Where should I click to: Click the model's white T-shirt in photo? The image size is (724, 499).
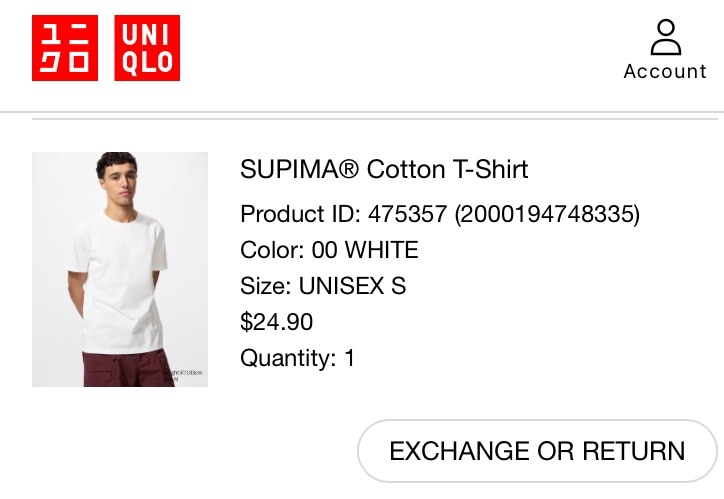pos(118,270)
